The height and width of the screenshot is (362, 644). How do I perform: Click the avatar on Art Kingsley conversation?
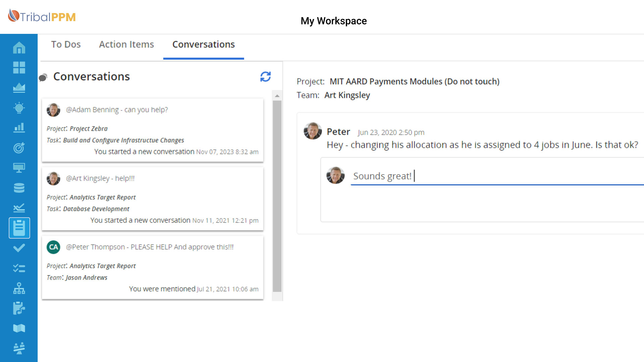[53, 179]
